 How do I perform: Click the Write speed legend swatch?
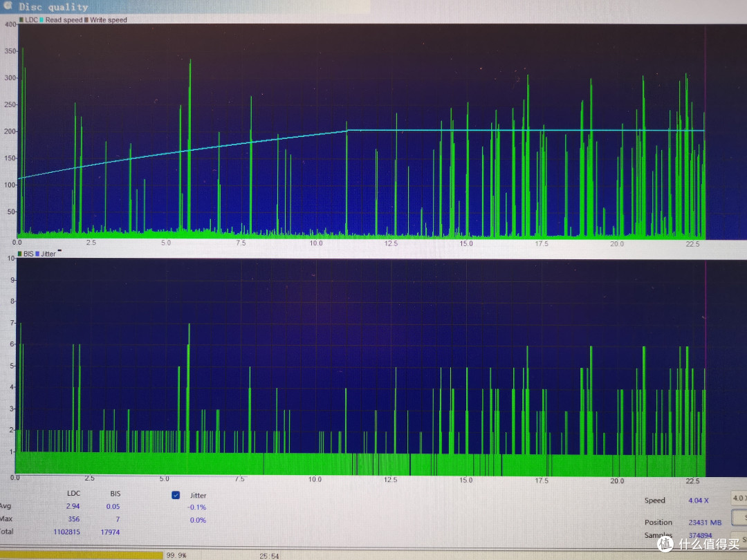coord(86,20)
